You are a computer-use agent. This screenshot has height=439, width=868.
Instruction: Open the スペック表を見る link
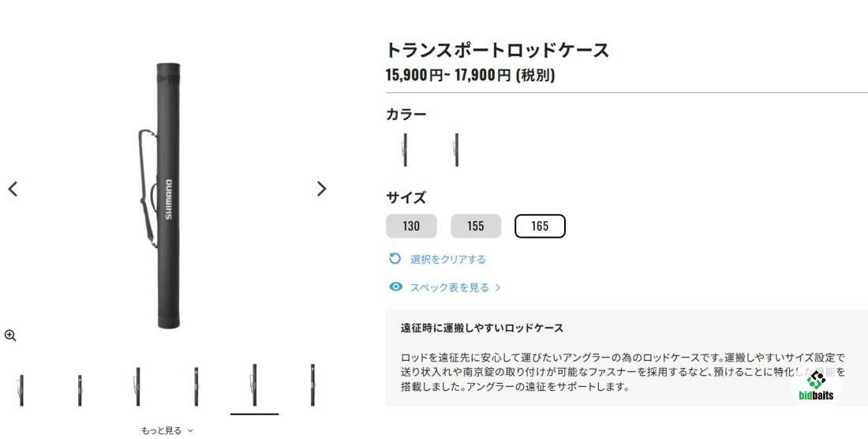point(450,287)
